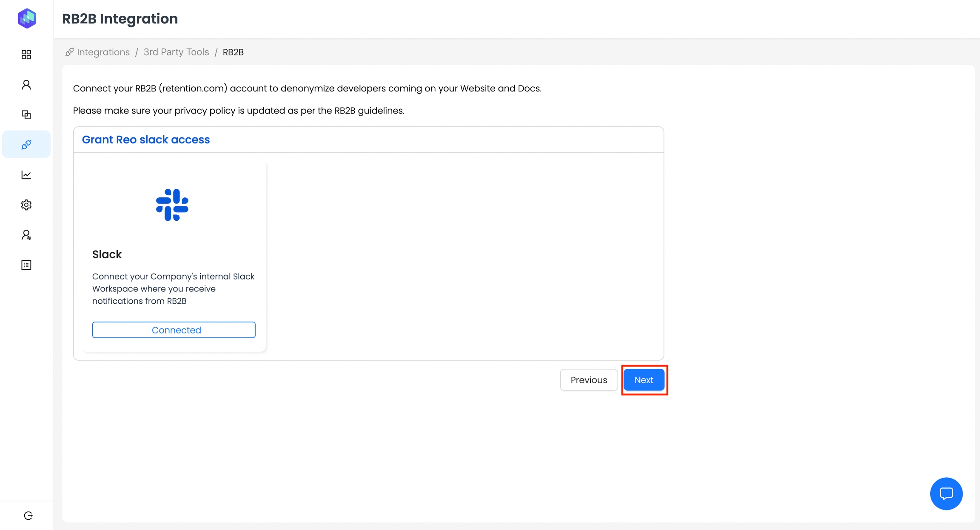Open the chat support bubble

tap(946, 493)
